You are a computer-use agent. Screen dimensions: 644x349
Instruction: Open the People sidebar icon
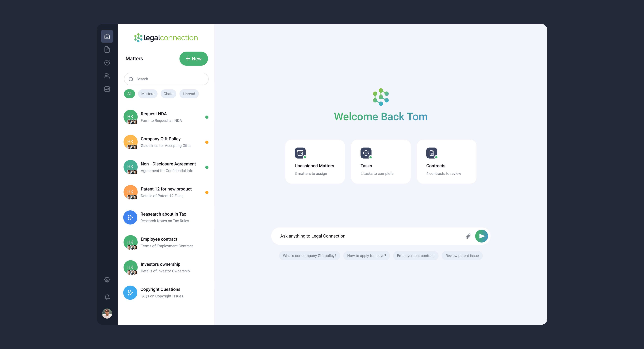click(107, 76)
